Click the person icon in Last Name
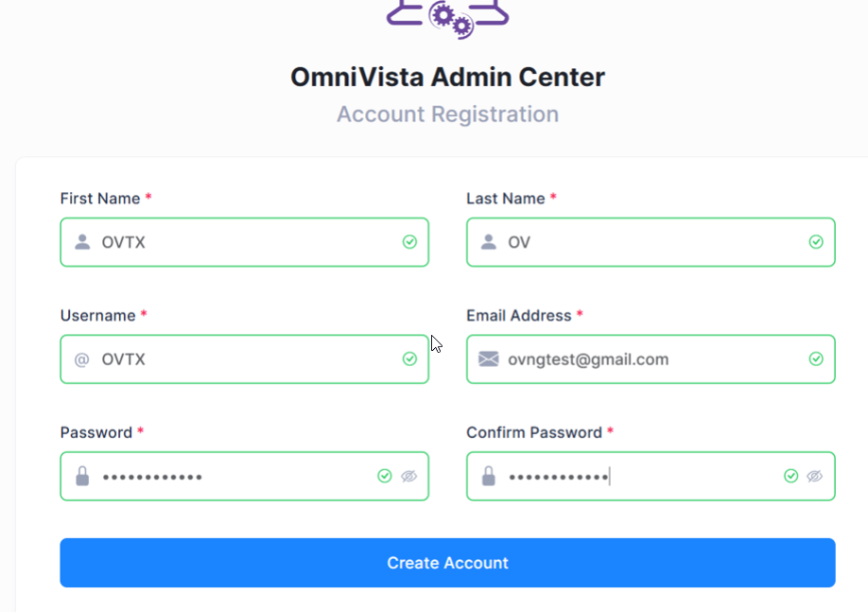868x612 pixels. [489, 242]
